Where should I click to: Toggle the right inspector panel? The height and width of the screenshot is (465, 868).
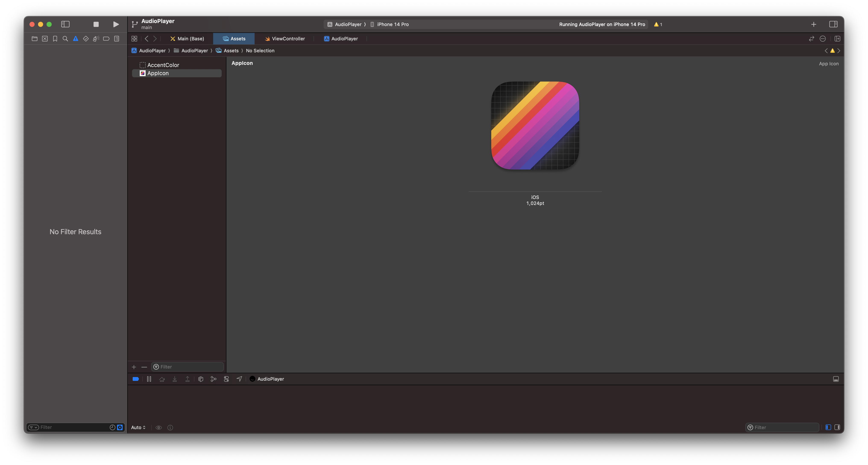coord(833,24)
